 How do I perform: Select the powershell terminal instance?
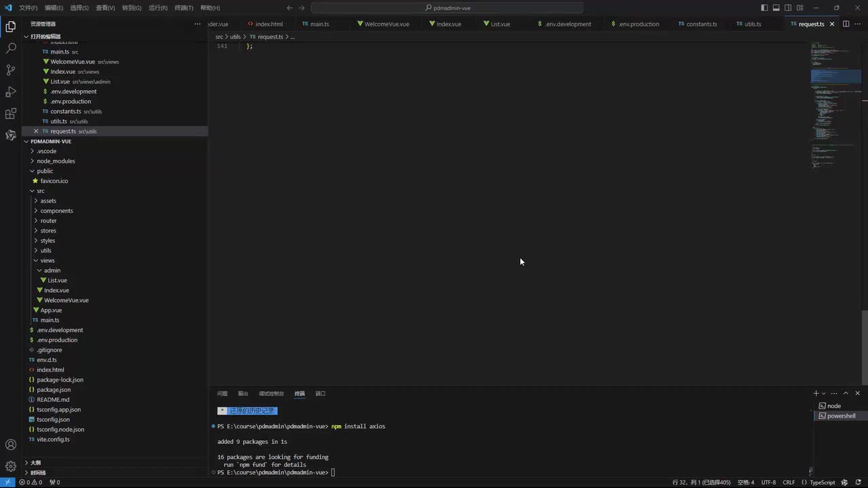click(x=840, y=416)
